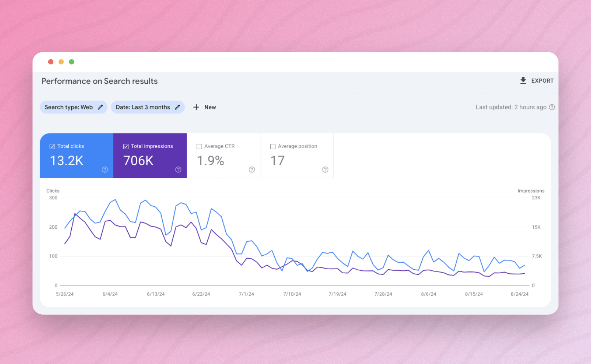The image size is (591, 364).
Task: Enable the Average position checkbox
Action: 273,146
